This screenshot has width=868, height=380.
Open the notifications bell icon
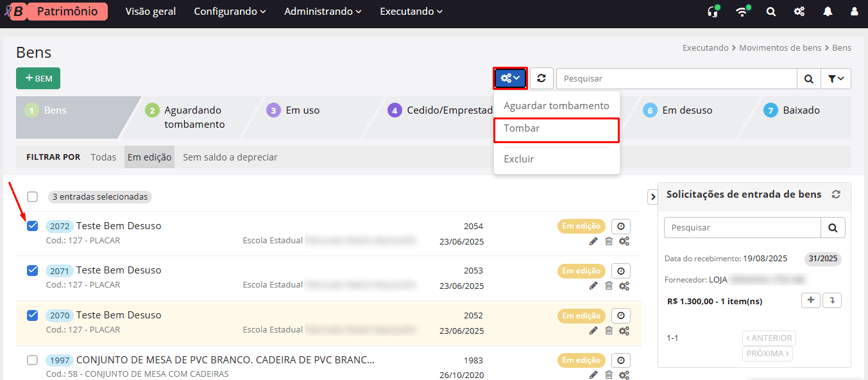[x=827, y=11]
